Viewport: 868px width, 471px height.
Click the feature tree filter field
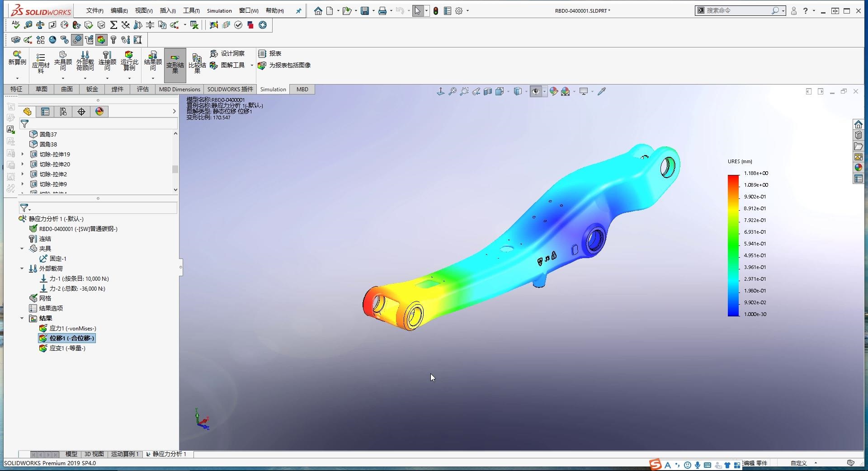click(98, 123)
